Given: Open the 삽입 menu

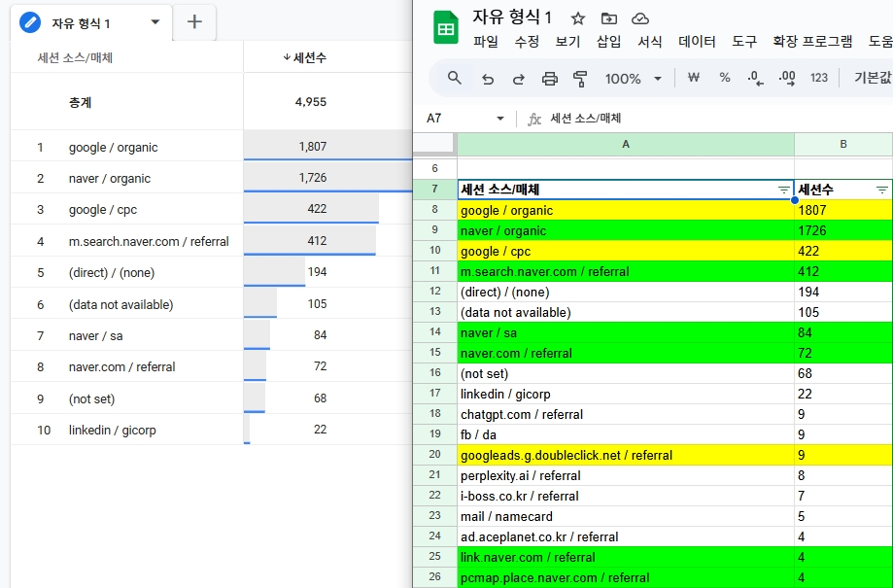Looking at the screenshot, I should tap(608, 41).
